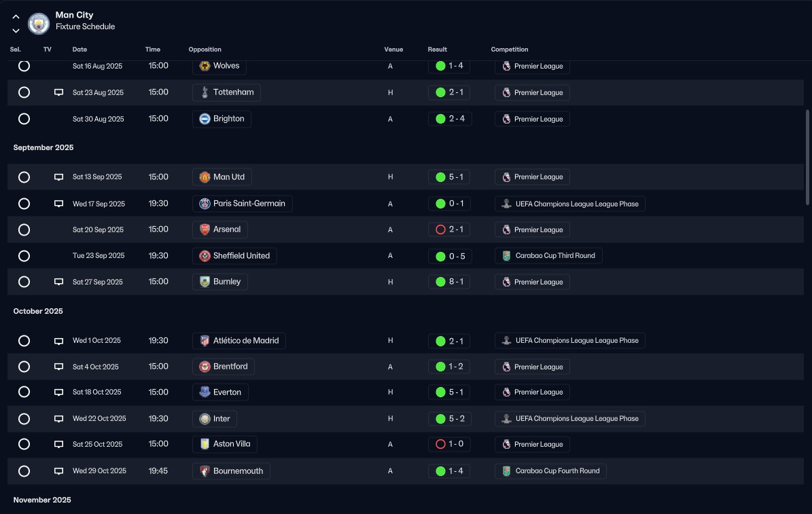Sort by Opposition column header
Viewport: 812px width, 514px height.
205,49
